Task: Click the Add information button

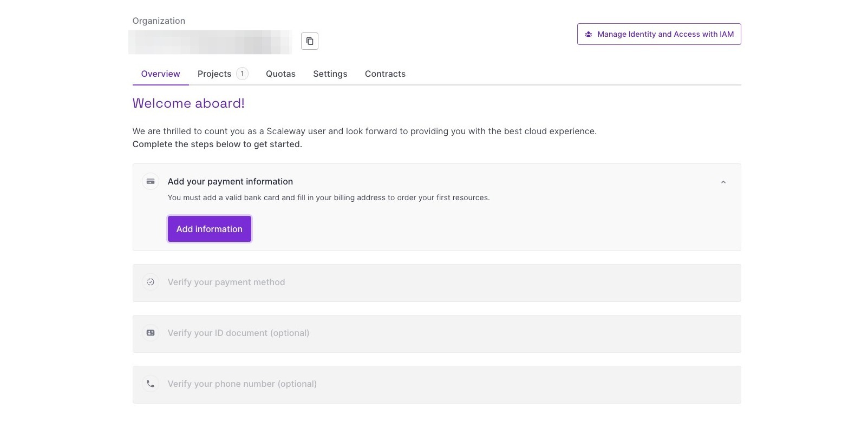Action: tap(210, 229)
